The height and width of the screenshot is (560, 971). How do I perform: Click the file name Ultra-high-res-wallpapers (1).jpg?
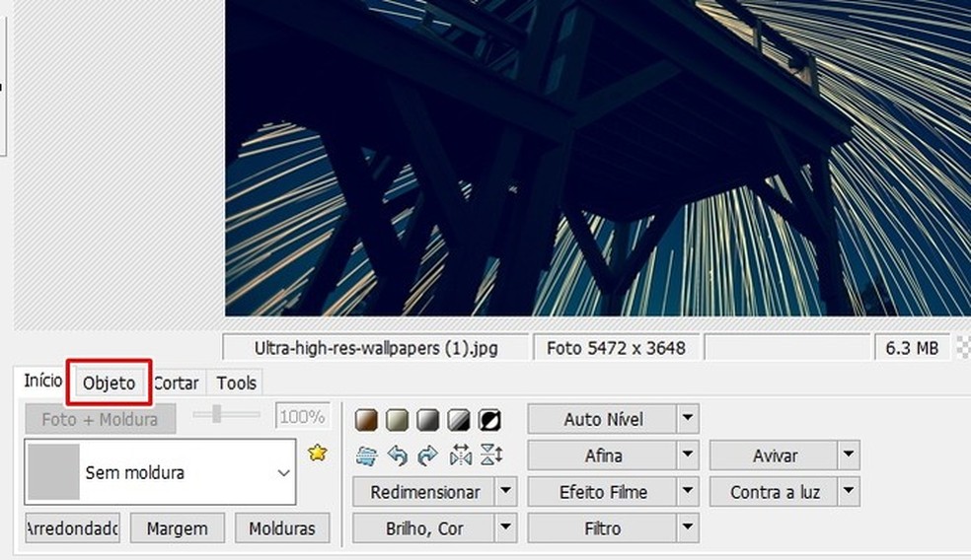click(376, 348)
